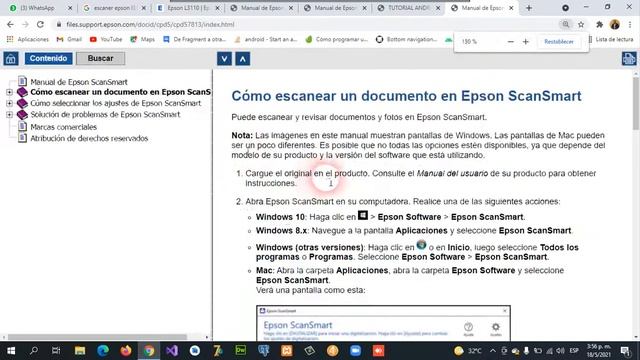Decrease zoom with minus button
The height and width of the screenshot is (360, 640).
coord(510,42)
